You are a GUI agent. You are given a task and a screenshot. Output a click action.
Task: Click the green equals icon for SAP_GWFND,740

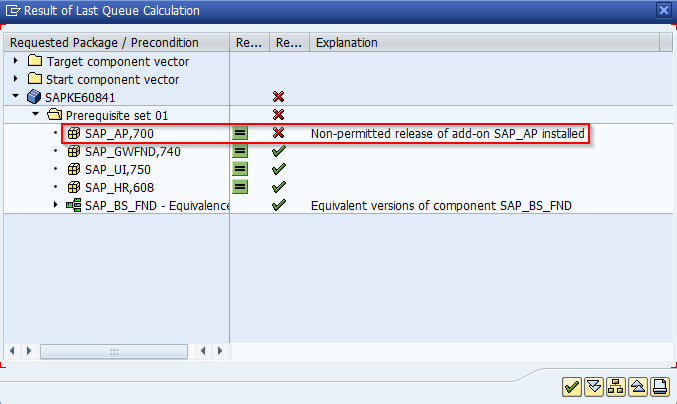(240, 151)
